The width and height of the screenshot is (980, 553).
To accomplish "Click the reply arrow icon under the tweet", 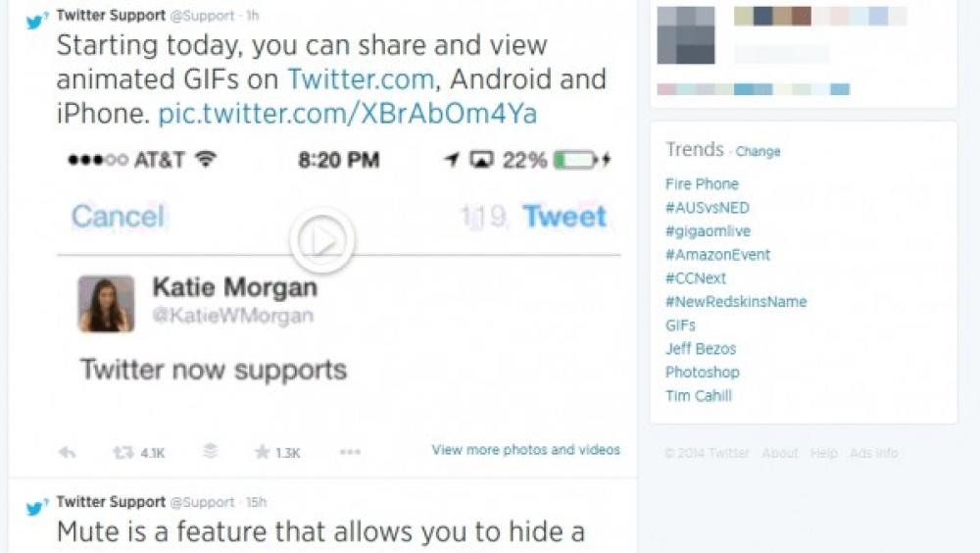I will click(67, 452).
